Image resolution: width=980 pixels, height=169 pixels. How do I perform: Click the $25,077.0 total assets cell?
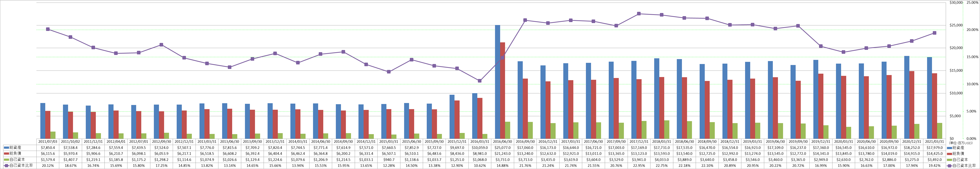tap(502, 147)
